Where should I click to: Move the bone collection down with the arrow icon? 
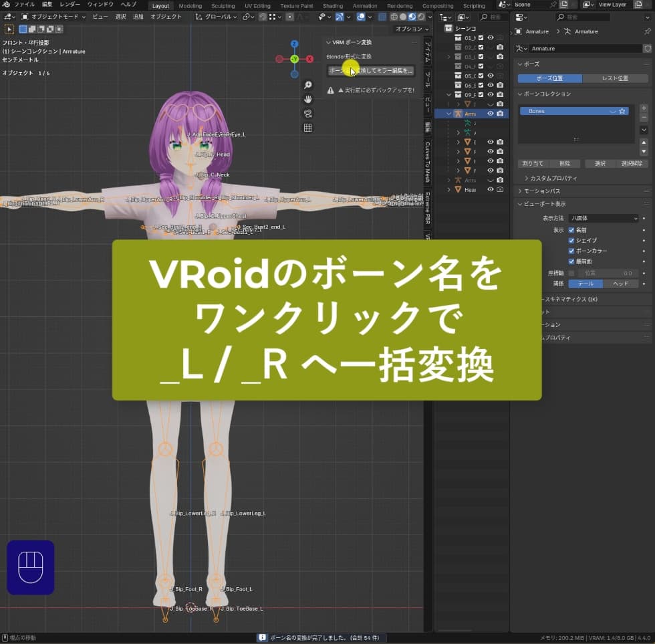[x=644, y=152]
